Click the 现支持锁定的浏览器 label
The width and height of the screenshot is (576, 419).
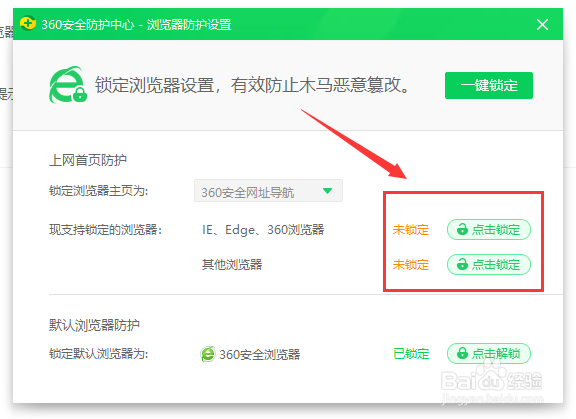coord(105,230)
